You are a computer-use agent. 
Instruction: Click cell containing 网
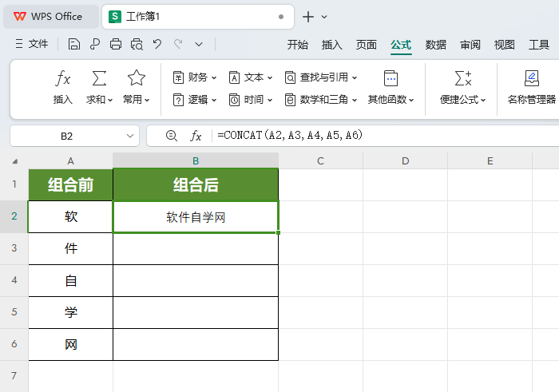pos(70,344)
